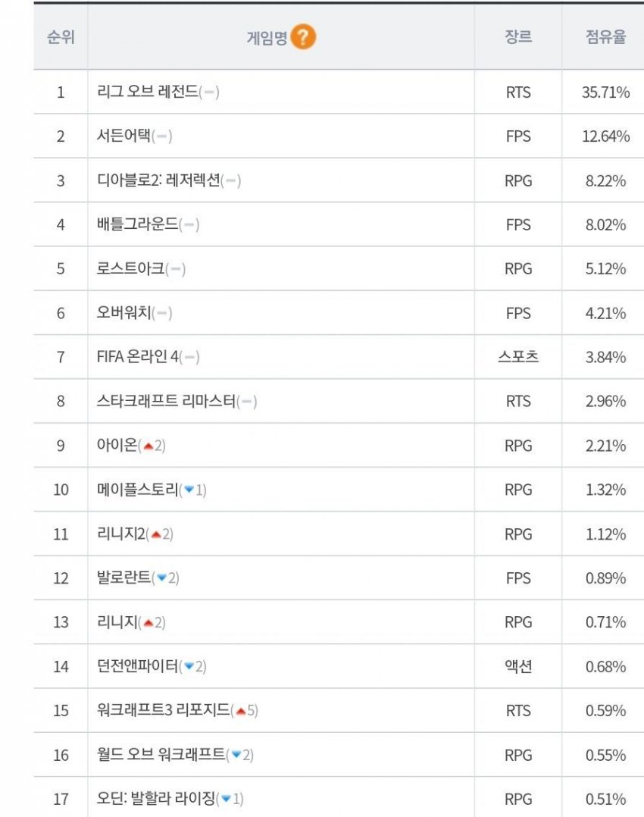Click the red up arrow beside 워크래프트3 리포지드
The image size is (644, 817).
[x=240, y=711]
